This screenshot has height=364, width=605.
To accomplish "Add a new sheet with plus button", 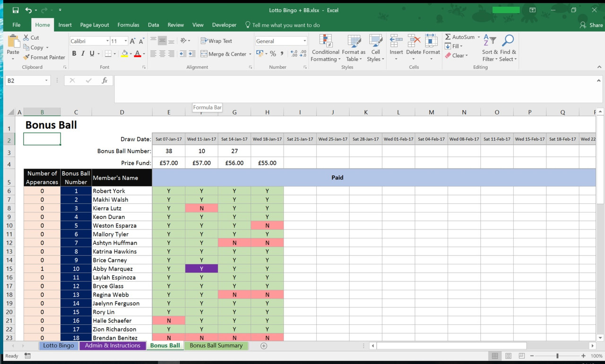I will click(x=264, y=346).
